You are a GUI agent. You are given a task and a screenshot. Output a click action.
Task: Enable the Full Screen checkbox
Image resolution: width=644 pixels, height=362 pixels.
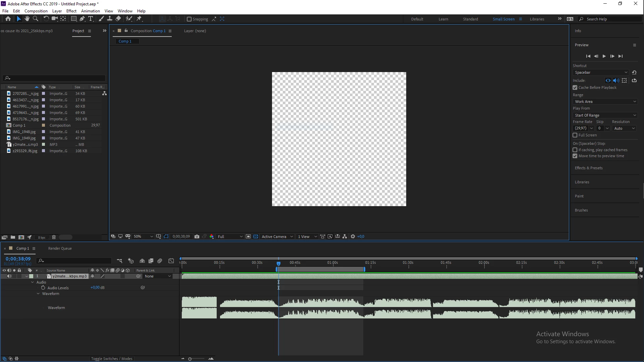pos(575,135)
